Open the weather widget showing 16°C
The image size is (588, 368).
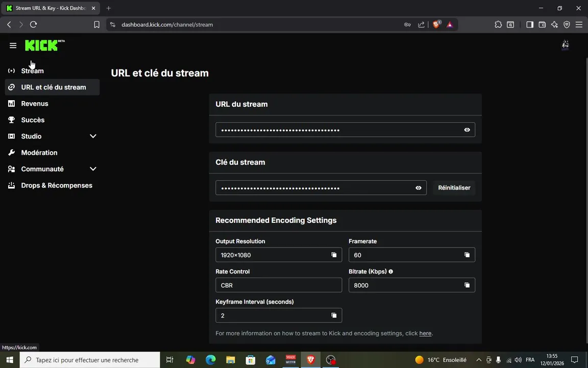coord(440,360)
